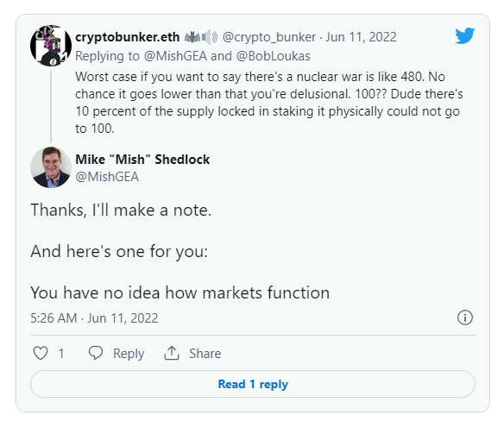Click the cryptobunker.eth display name

click(127, 37)
